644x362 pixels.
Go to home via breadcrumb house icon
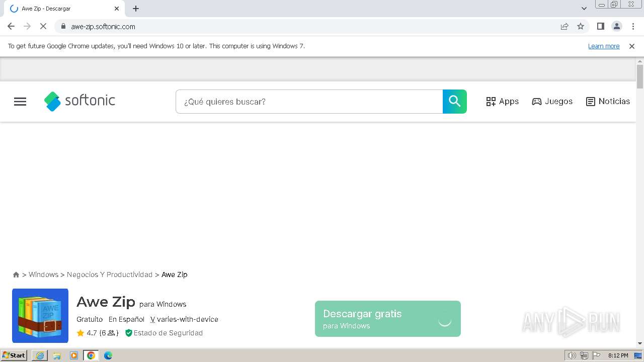click(x=16, y=275)
